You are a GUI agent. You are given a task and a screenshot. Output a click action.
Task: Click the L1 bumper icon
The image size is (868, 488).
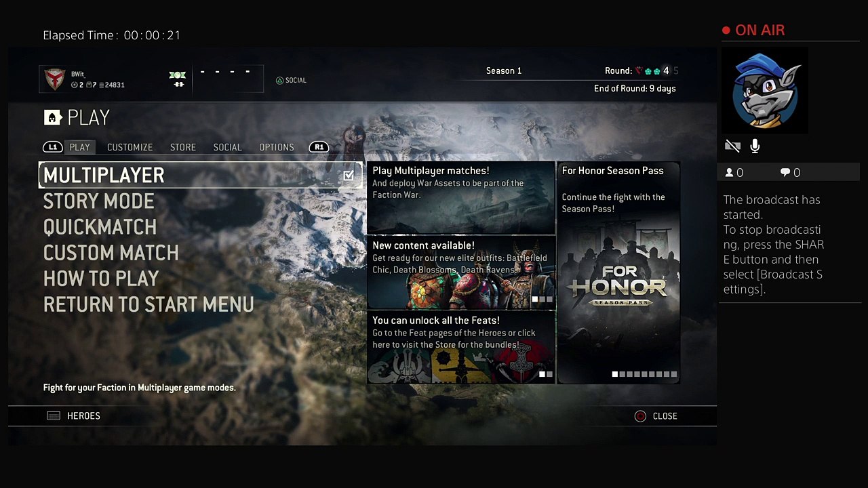point(53,147)
